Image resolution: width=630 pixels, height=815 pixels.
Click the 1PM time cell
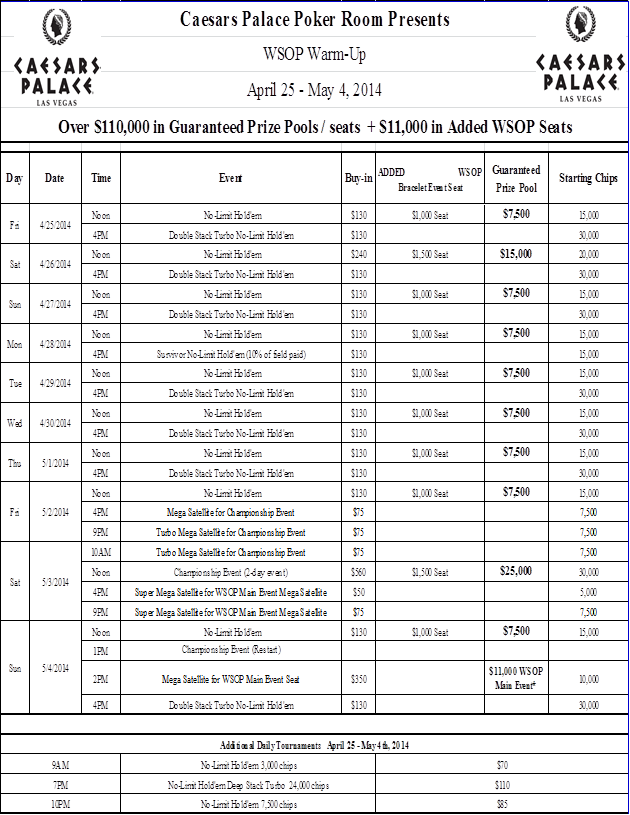(101, 651)
